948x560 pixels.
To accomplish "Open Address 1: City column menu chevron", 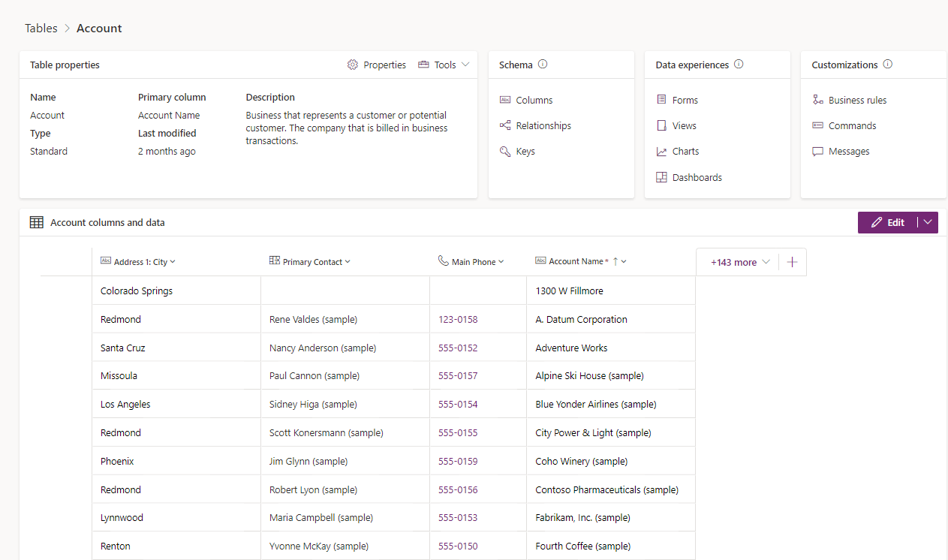I will tap(173, 262).
